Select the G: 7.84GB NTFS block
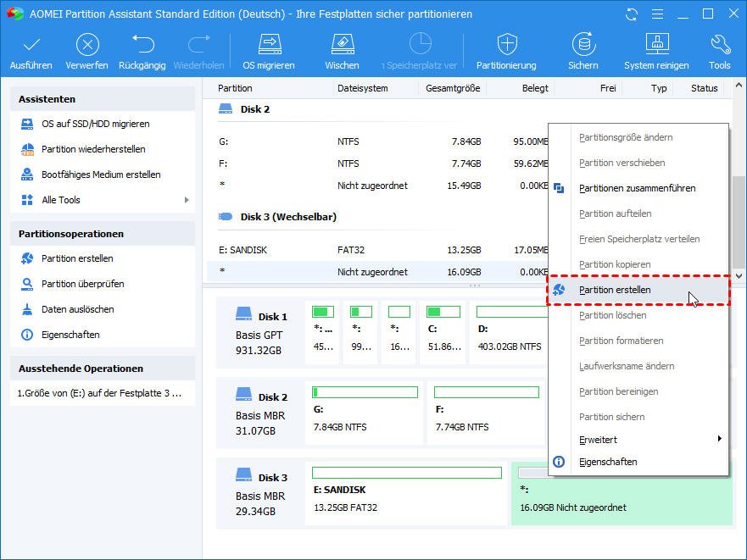747x560 pixels. click(x=364, y=413)
